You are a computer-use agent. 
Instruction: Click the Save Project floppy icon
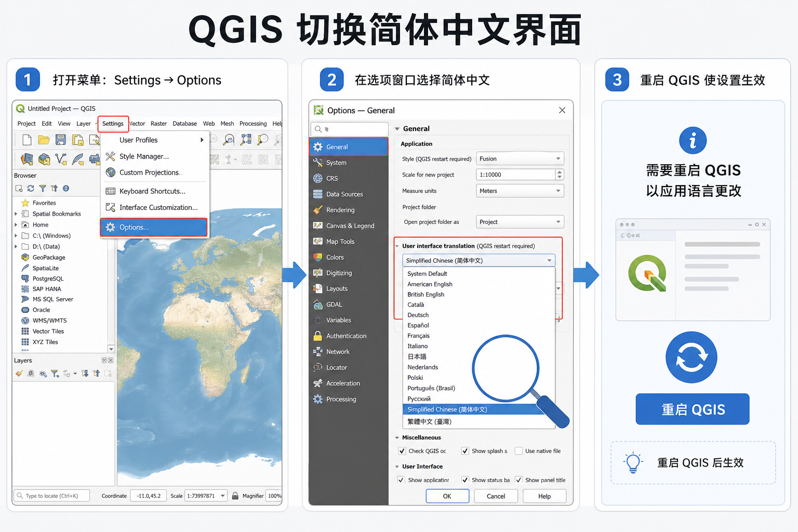[x=61, y=140]
